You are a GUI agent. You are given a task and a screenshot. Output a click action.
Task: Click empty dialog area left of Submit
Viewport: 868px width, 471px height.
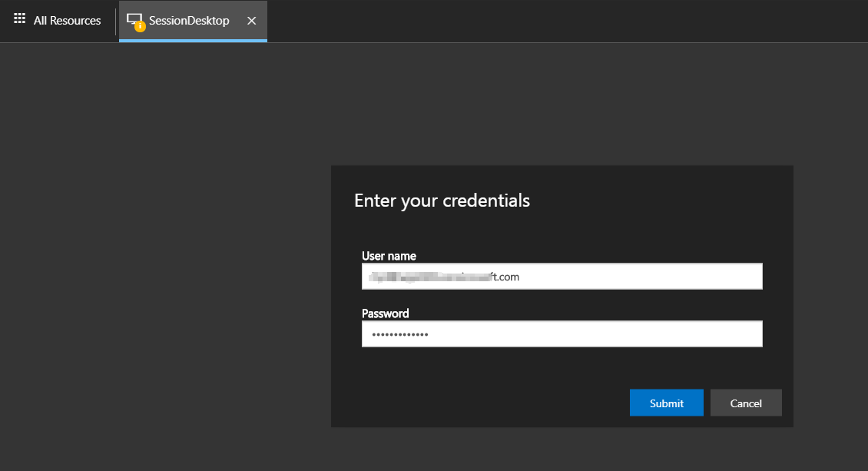476,403
